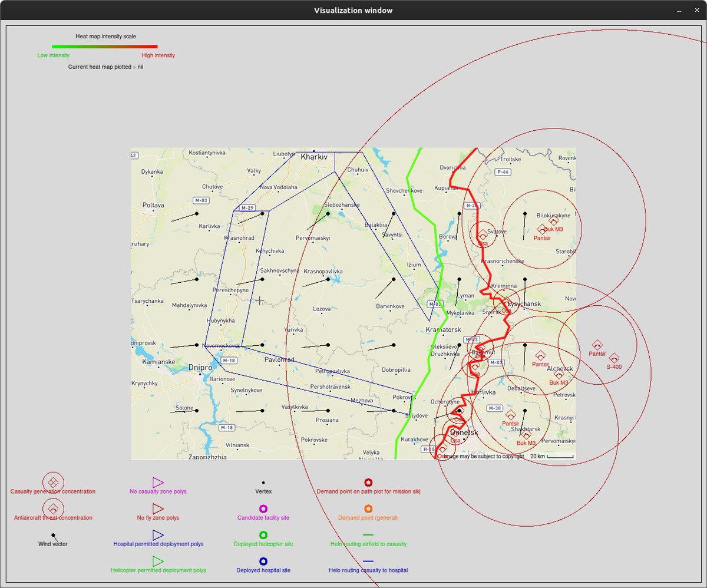This screenshot has height=588, width=707.
Task: Click the Pantsir marker beside S-400
Action: click(x=597, y=344)
